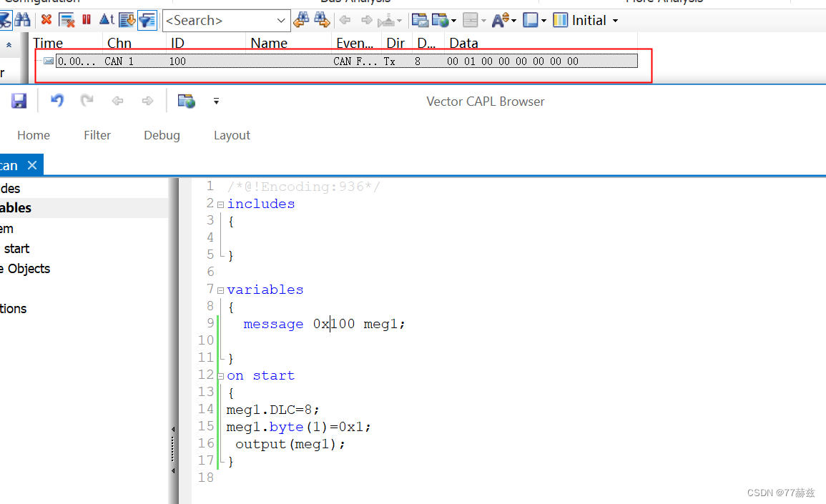Pause the trace display

(87, 20)
